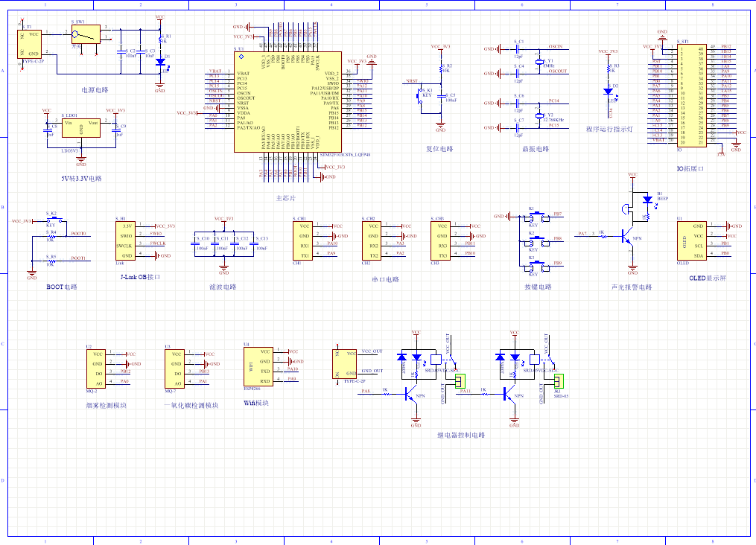Click the S_K1 reset KEY button symbol
Image resolution: width=756 pixels, height=545 pixels.
(x=419, y=95)
